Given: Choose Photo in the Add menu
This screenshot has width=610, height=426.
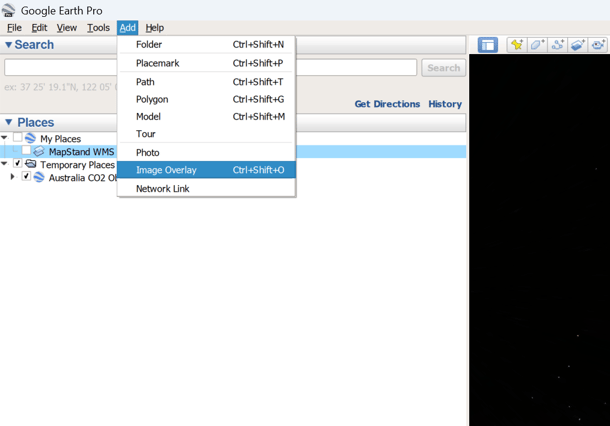Looking at the screenshot, I should click(x=206, y=153).
